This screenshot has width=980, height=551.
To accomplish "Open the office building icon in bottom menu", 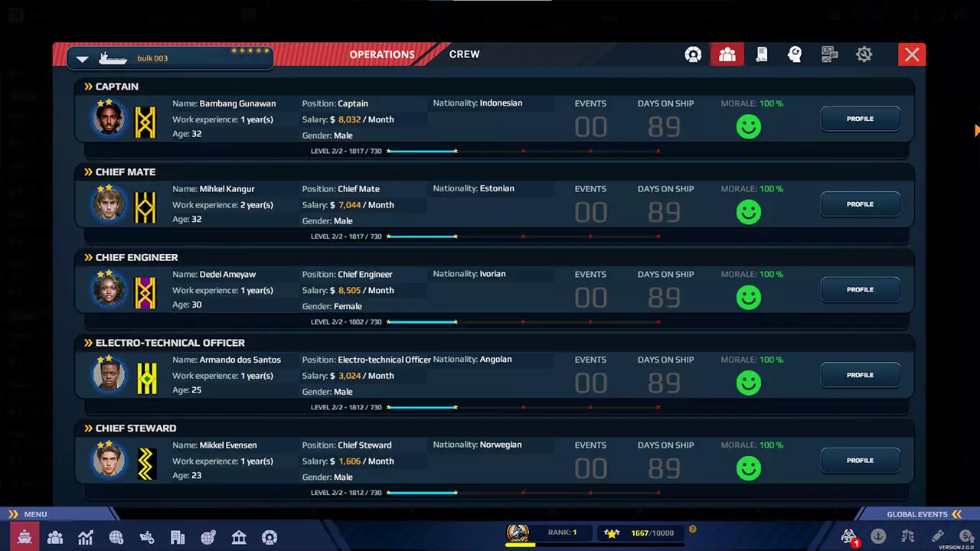I will 178,537.
